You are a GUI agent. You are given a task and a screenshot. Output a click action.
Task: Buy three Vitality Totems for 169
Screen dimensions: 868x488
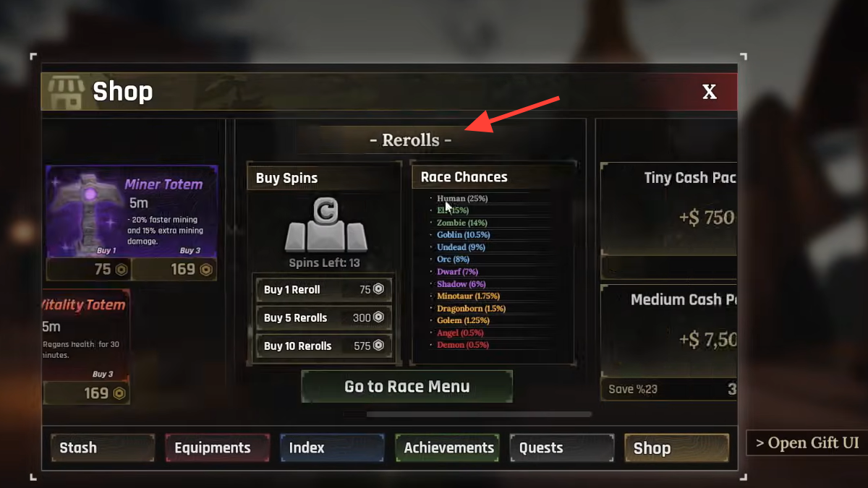pyautogui.click(x=87, y=393)
